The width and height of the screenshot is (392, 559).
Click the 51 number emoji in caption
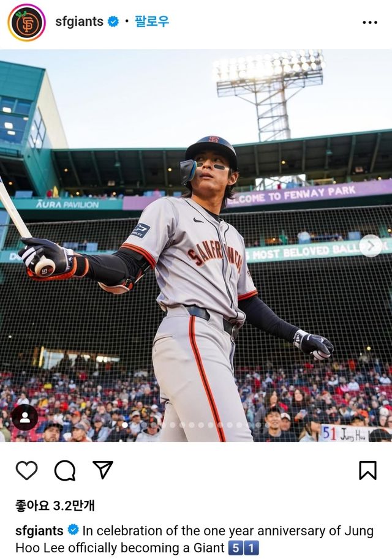(x=243, y=548)
